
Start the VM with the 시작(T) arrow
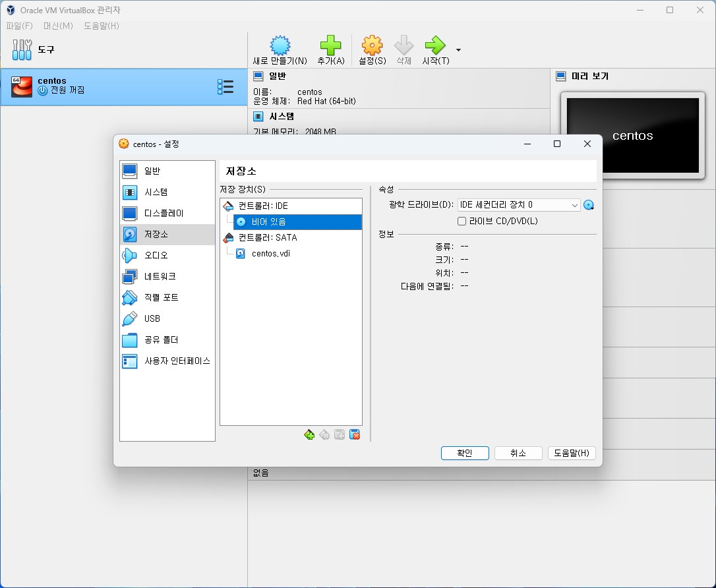point(435,45)
